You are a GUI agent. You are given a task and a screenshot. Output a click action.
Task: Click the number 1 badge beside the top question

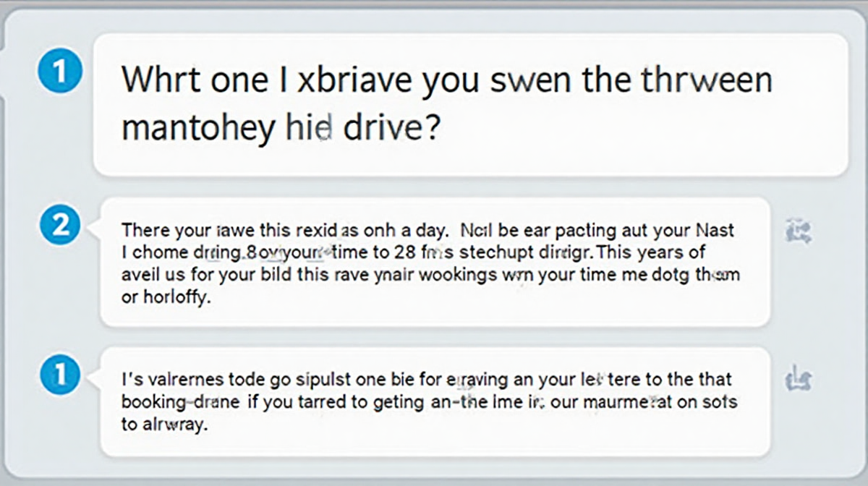pos(60,72)
